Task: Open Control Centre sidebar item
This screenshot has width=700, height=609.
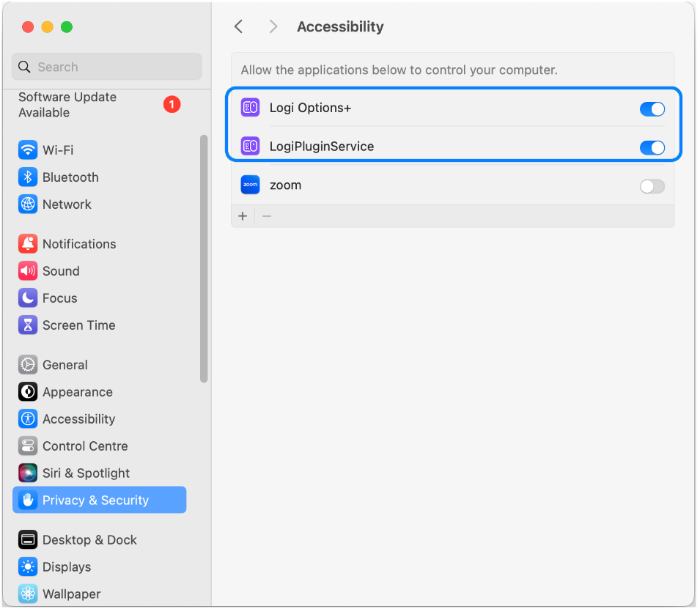Action: tap(85, 446)
